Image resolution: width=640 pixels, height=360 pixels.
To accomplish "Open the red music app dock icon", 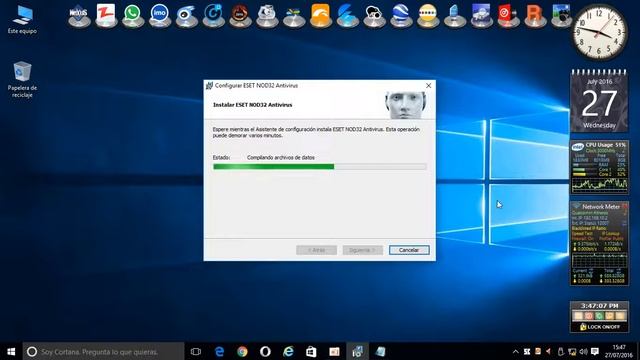I will coord(508,16).
